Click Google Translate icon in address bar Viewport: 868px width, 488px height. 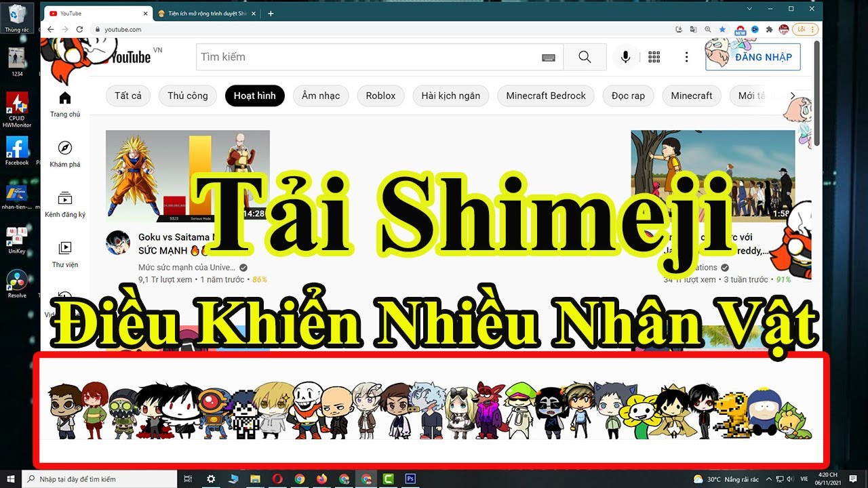(693, 30)
